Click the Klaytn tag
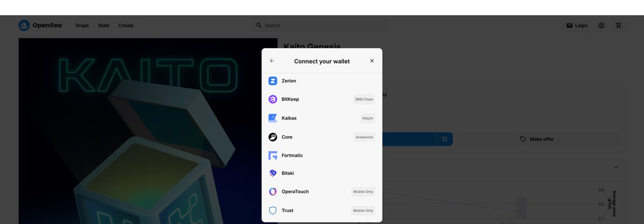The width and height of the screenshot is (644, 224). coord(368,118)
